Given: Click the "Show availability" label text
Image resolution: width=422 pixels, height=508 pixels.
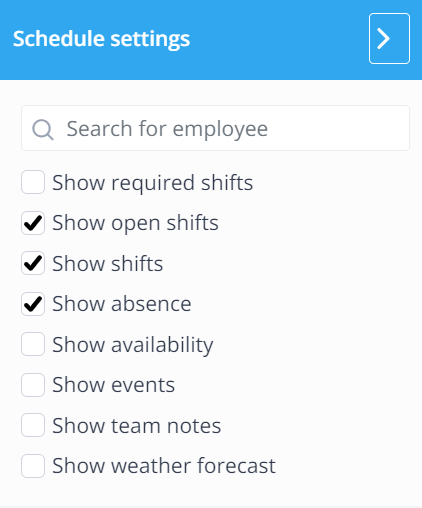Looking at the screenshot, I should 133,345.
